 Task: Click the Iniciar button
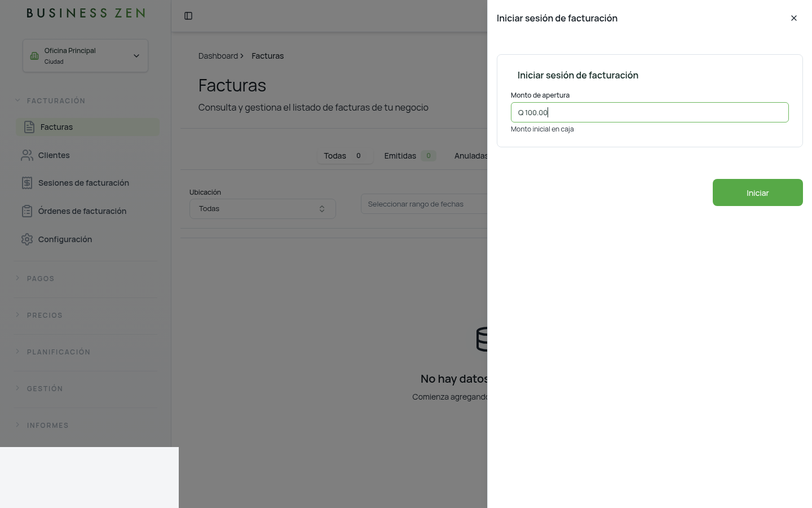(x=757, y=192)
